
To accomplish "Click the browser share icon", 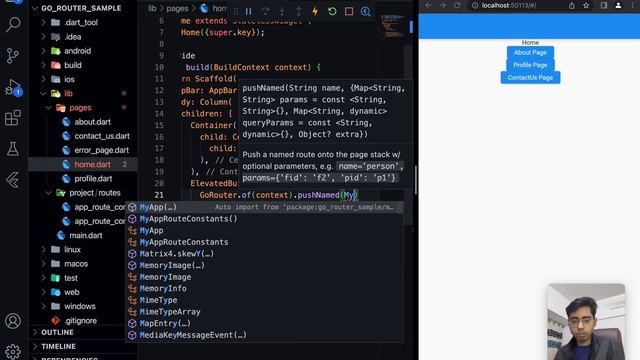I will click(x=571, y=5).
